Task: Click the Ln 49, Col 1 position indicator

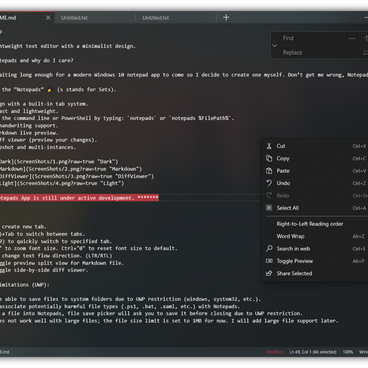Action: coord(313,352)
